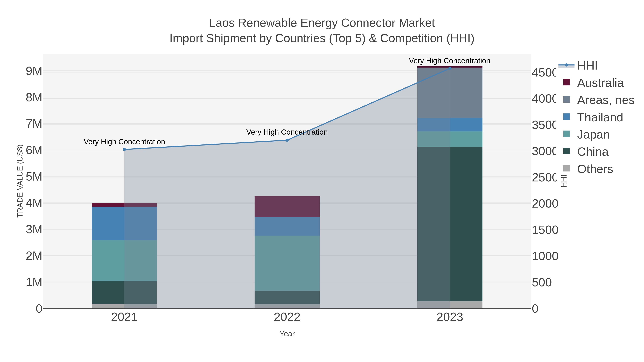
Task: Click 'Very High Concentration' annotation above 2021
Action: (x=124, y=142)
